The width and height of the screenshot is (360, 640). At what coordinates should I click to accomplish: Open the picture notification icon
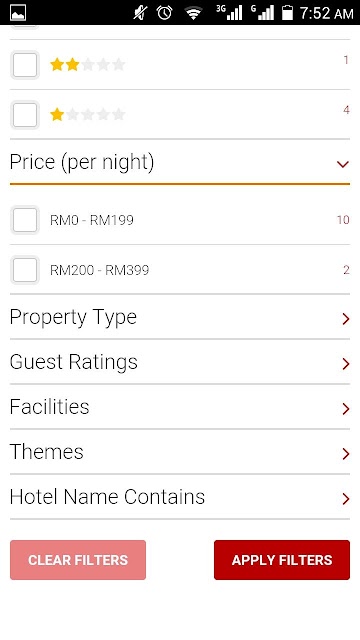pos(18,13)
